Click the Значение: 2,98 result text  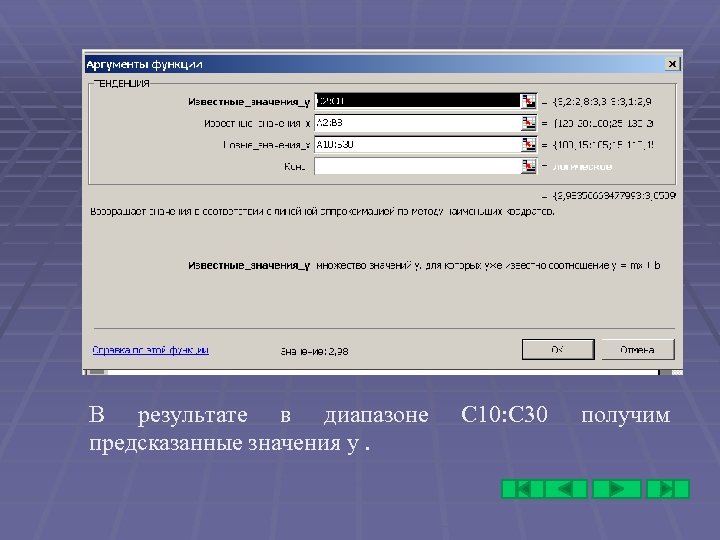pos(315,352)
